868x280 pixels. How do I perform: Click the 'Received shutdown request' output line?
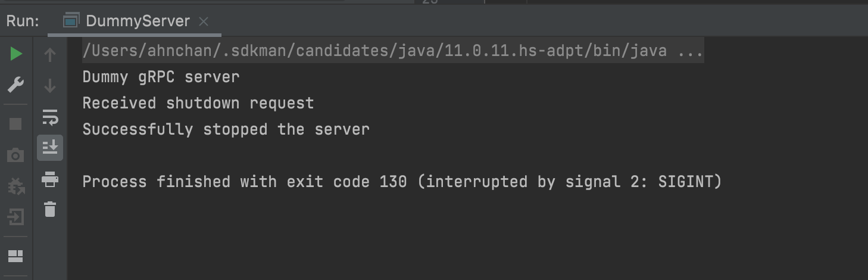pos(198,103)
